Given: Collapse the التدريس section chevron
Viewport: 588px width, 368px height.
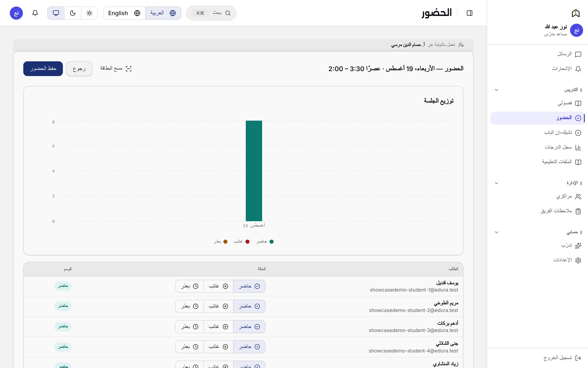Looking at the screenshot, I should click(x=496, y=90).
